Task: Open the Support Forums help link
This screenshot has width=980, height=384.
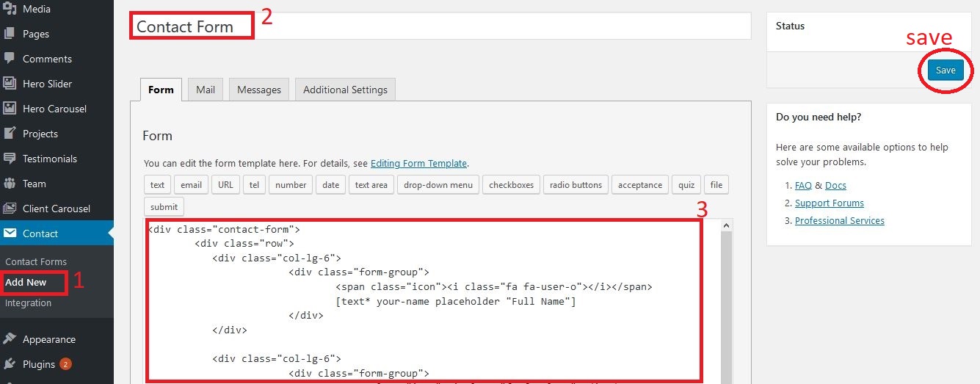Action: click(829, 203)
